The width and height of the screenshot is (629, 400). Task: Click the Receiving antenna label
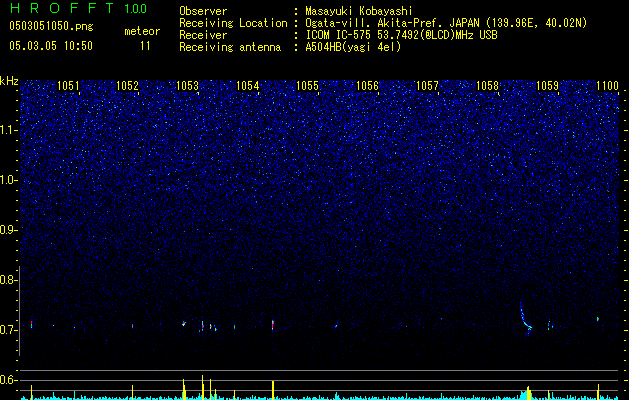(x=230, y=47)
